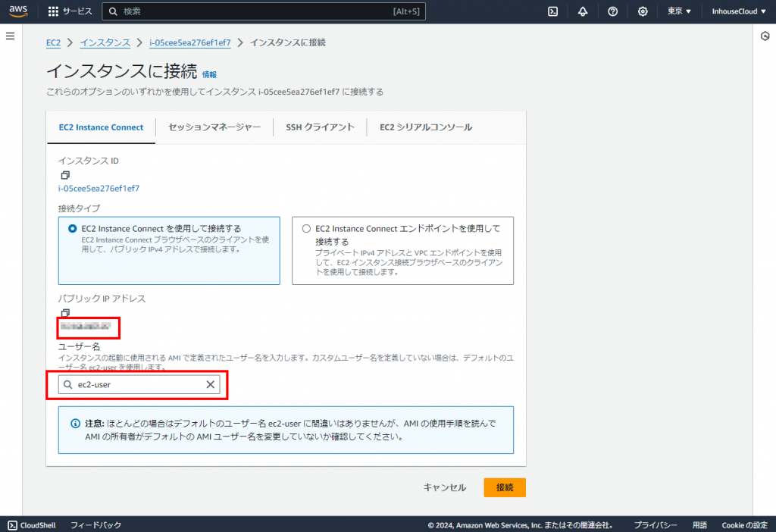Open the settings gear icon
The width and height of the screenshot is (776, 532).
coord(643,11)
